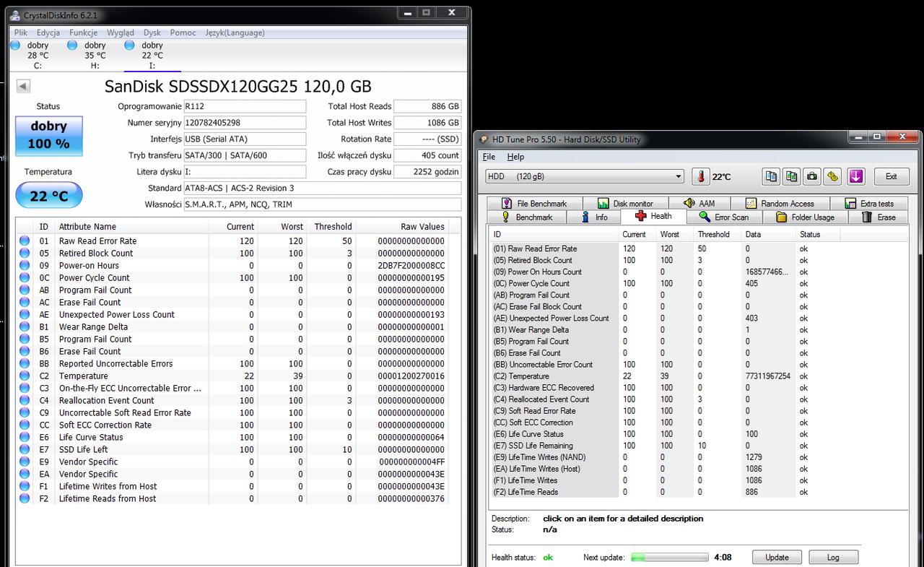The image size is (924, 567).
Task: Switch to the Random Access tab
Action: 780,204
